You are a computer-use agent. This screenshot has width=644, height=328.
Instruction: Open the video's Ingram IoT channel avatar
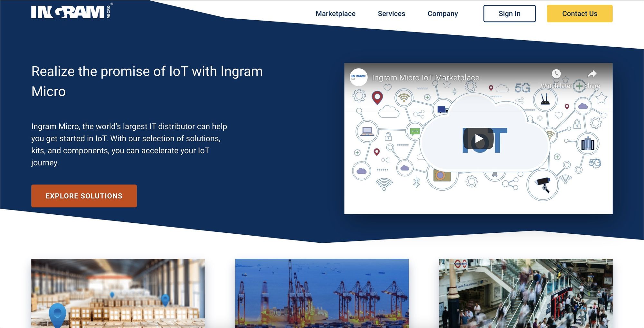358,77
